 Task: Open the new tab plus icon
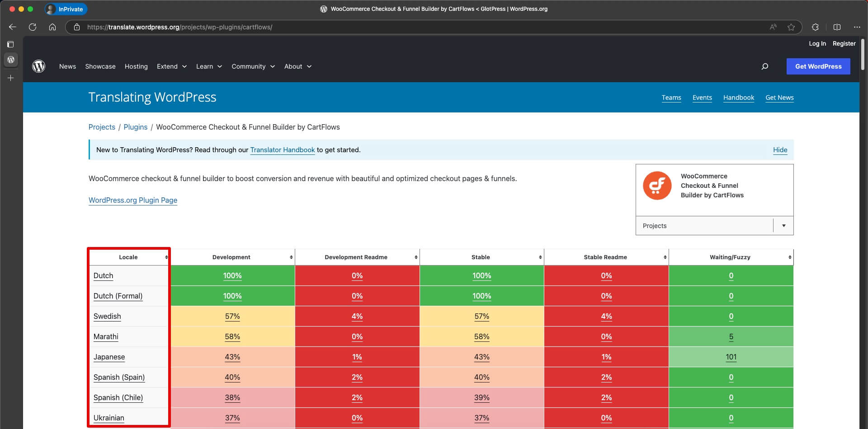pyautogui.click(x=11, y=78)
